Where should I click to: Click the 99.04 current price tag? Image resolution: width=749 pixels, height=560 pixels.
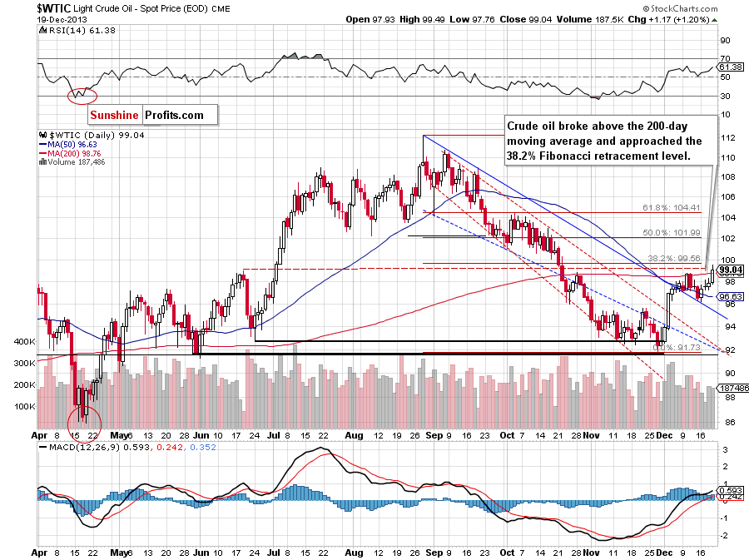coord(731,270)
